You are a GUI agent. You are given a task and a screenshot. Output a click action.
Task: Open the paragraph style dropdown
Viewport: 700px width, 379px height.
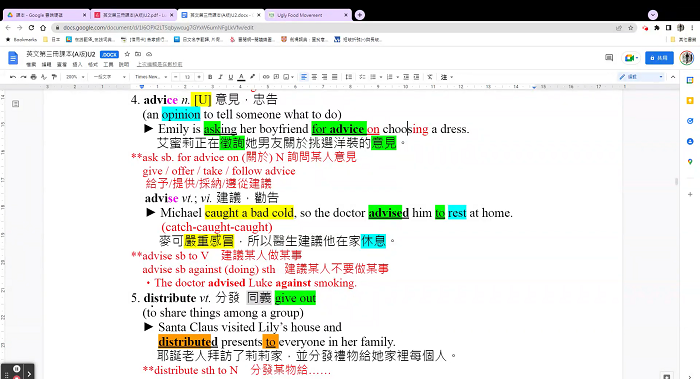109,77
